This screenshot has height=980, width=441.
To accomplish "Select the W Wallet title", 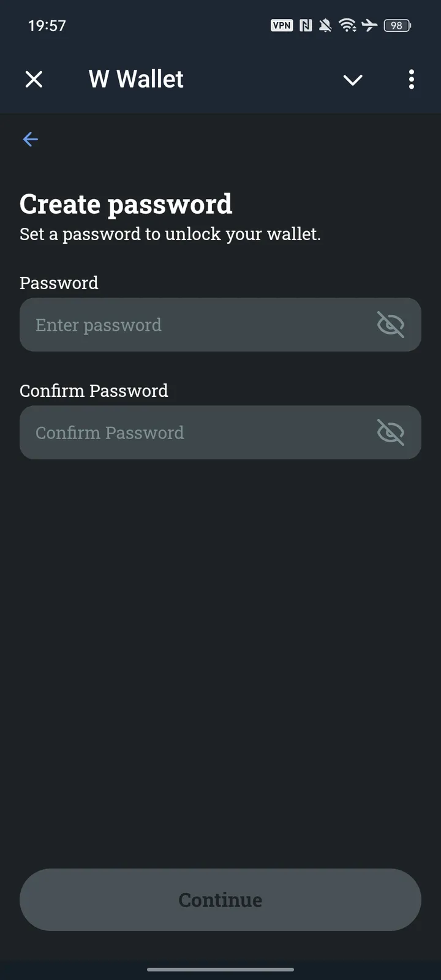I will tap(135, 79).
